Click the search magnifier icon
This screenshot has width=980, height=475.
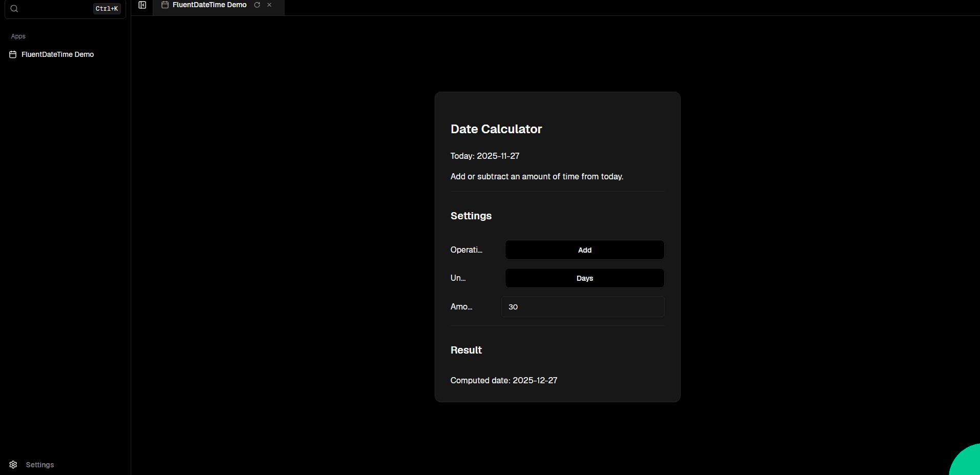tap(14, 9)
